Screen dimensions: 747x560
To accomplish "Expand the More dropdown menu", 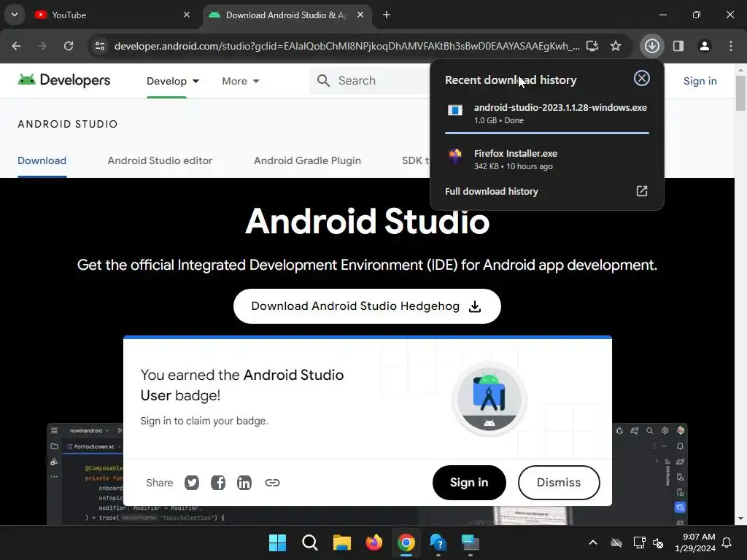I will tap(241, 81).
